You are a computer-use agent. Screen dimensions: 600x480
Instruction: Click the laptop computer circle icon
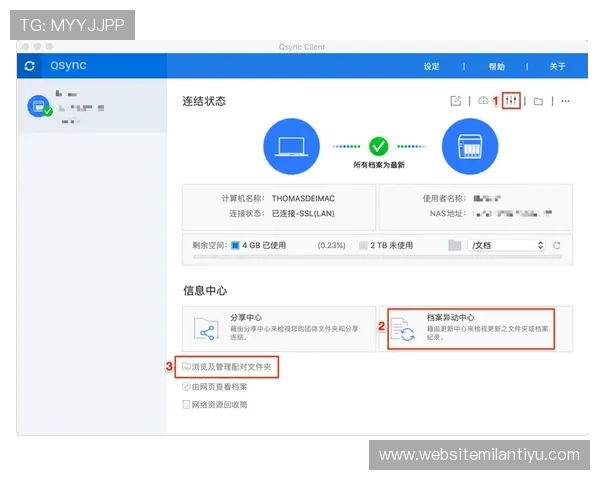coord(292,147)
